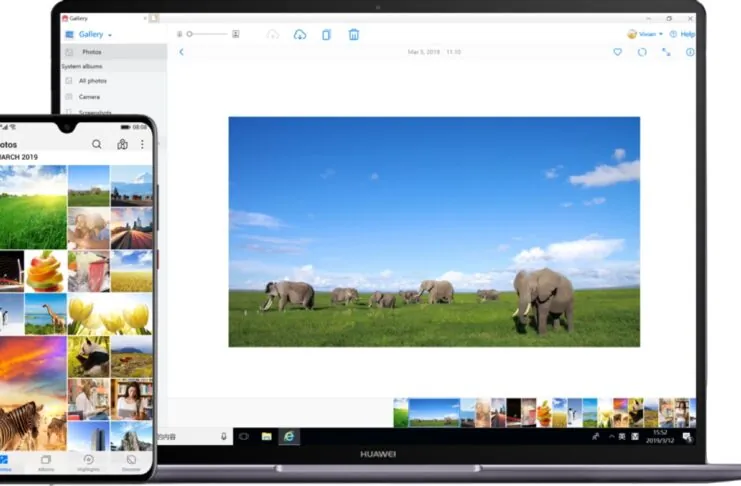
Task: Click the copy-to-device phone icon
Action: 326,35
